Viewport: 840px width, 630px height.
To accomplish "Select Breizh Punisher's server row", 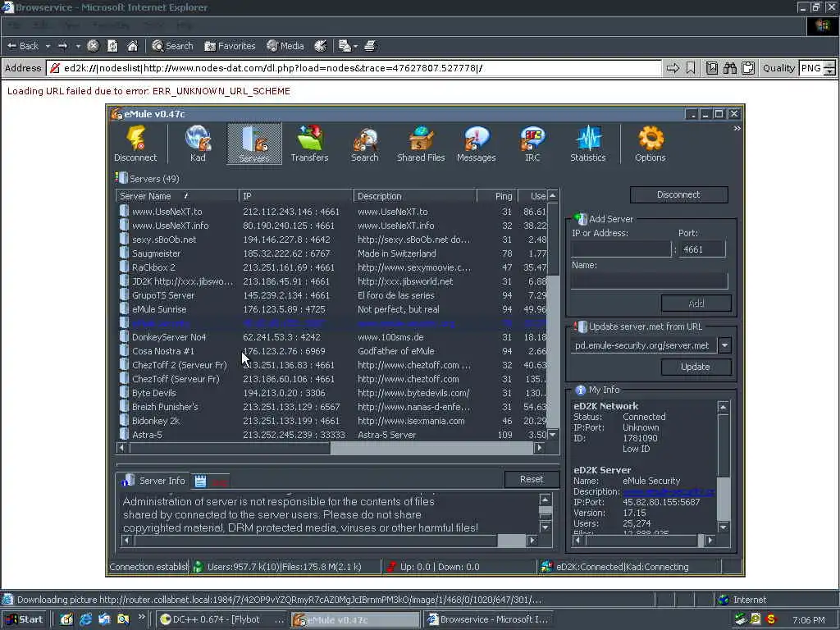I will pos(332,407).
